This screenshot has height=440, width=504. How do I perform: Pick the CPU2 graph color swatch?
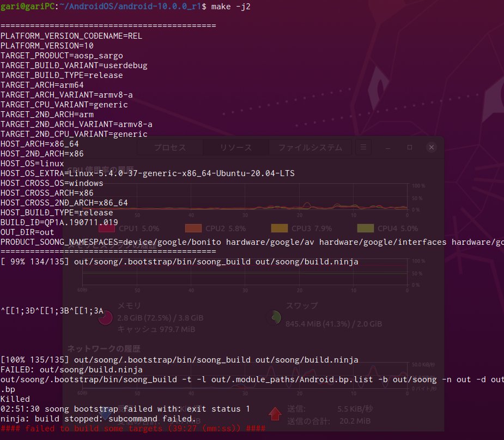pos(193,228)
